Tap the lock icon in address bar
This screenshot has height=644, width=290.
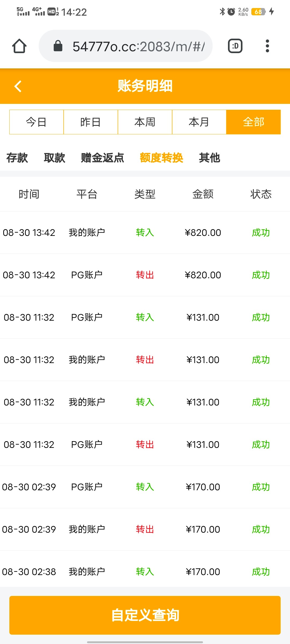point(58,46)
